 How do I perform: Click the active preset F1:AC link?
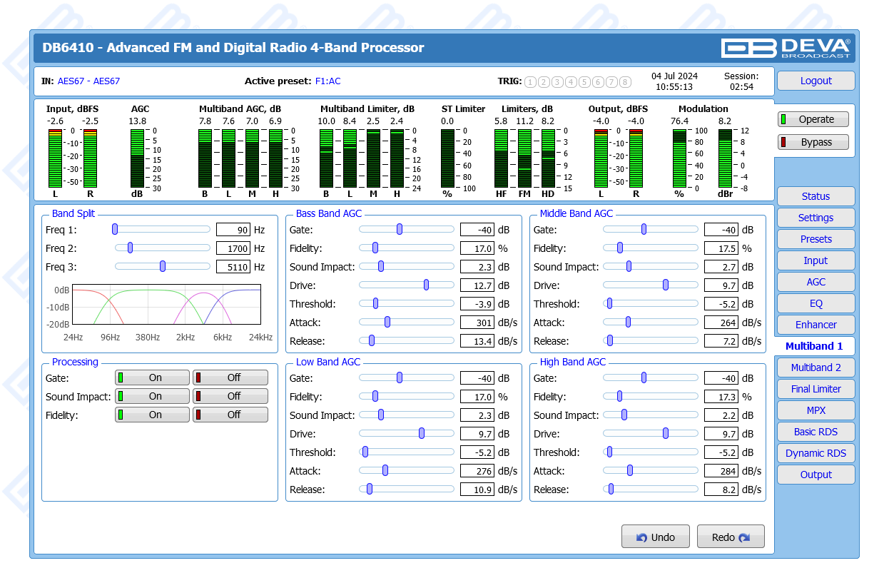[328, 81]
